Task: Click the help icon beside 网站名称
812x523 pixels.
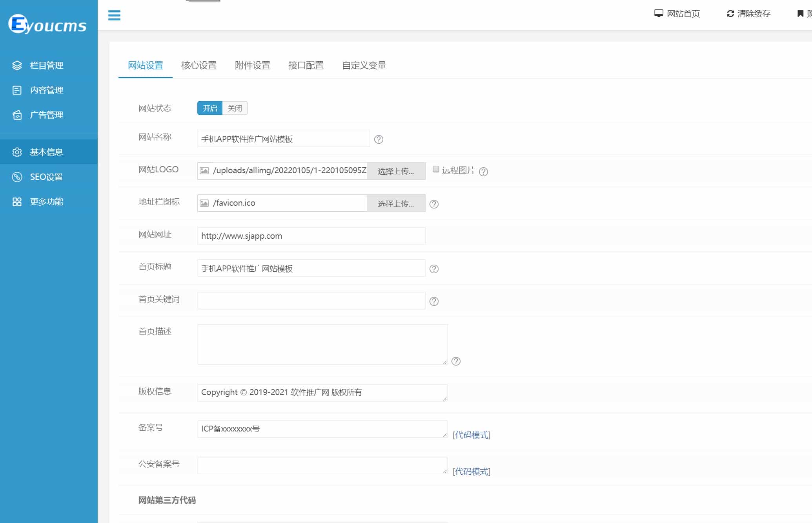Action: pos(379,139)
